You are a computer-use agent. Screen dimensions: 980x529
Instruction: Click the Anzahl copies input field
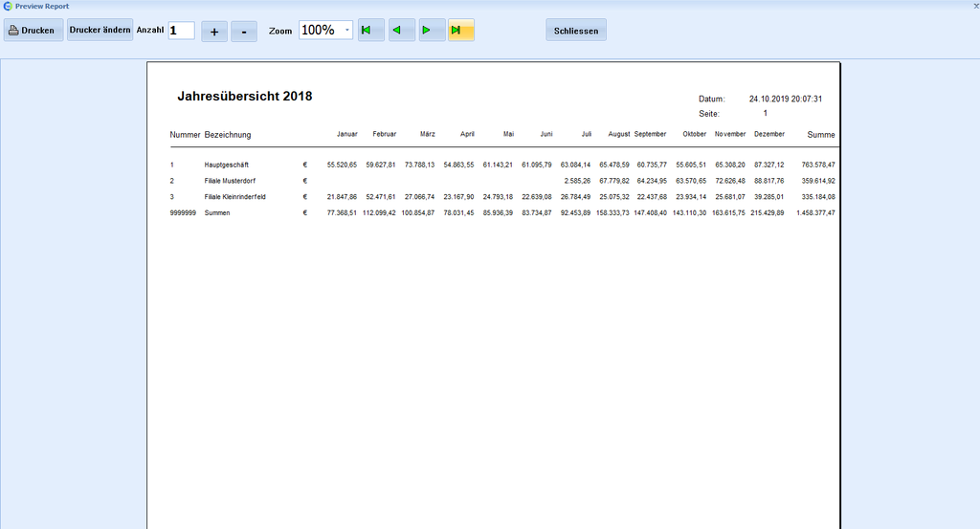click(181, 30)
